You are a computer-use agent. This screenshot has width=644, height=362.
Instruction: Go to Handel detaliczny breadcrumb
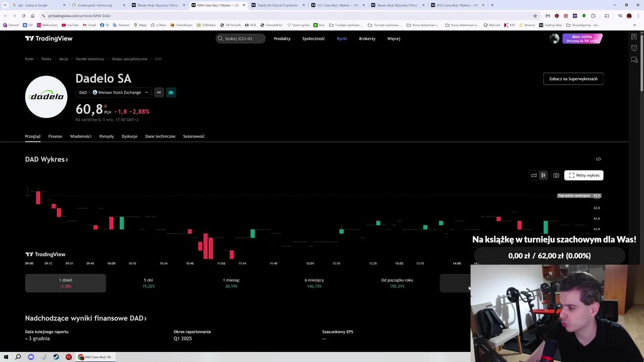(90, 59)
